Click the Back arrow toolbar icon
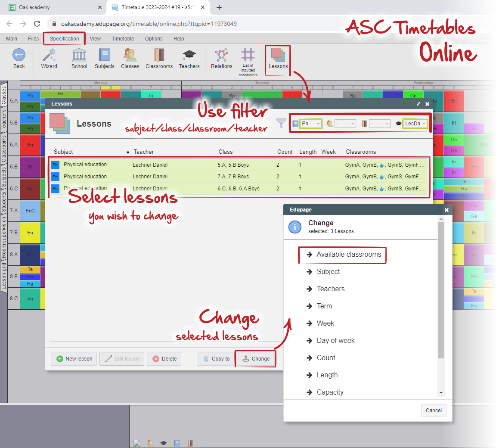 (19, 55)
